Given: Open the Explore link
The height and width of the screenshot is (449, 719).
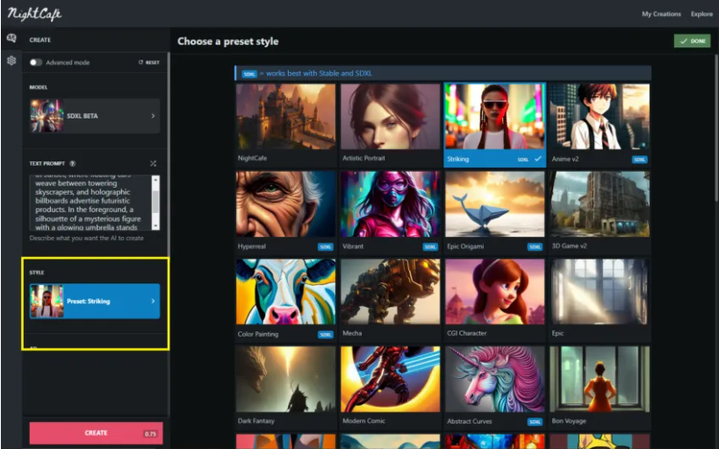Looking at the screenshot, I should click(x=702, y=14).
